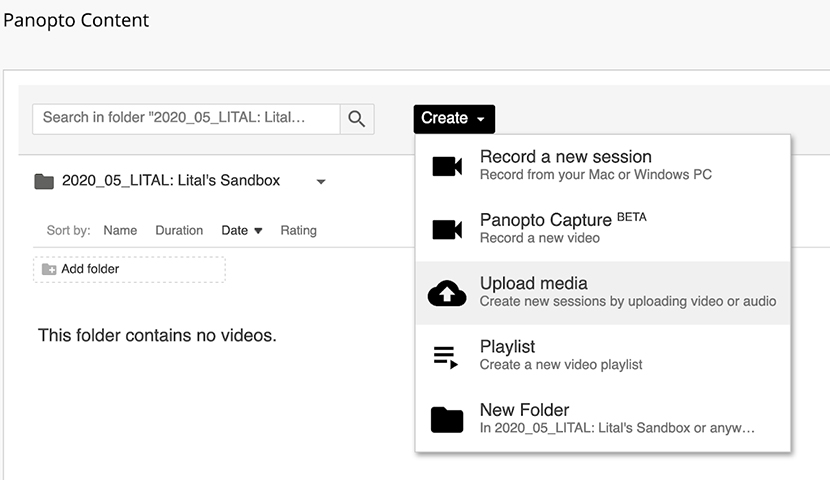830x480 pixels.
Task: Click the add-folder plus icon
Action: coord(49,269)
